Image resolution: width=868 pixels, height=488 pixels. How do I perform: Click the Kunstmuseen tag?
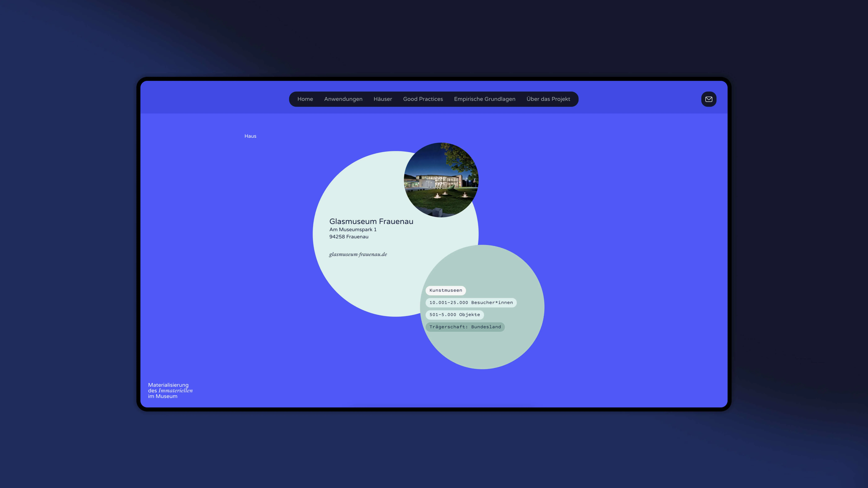tap(445, 290)
